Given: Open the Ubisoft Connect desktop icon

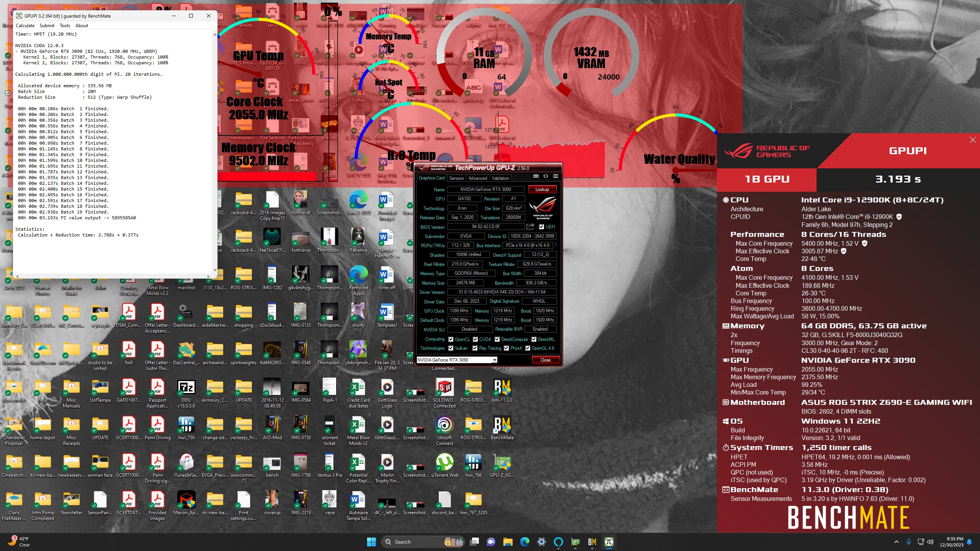Looking at the screenshot, I should [x=444, y=431].
